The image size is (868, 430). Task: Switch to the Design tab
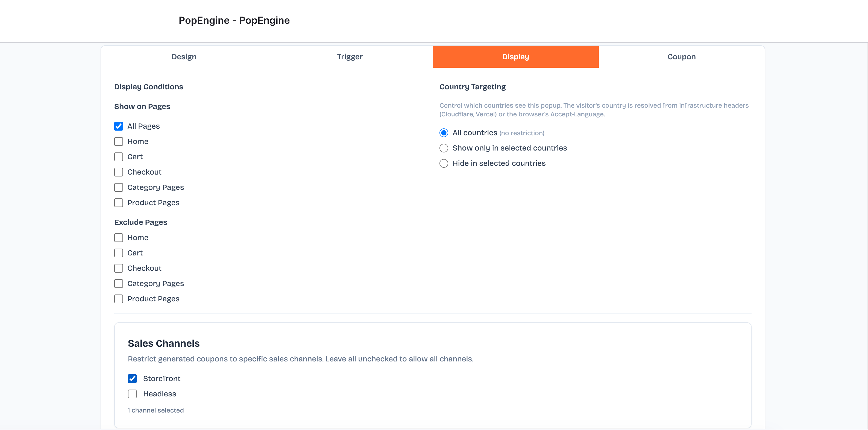(184, 57)
